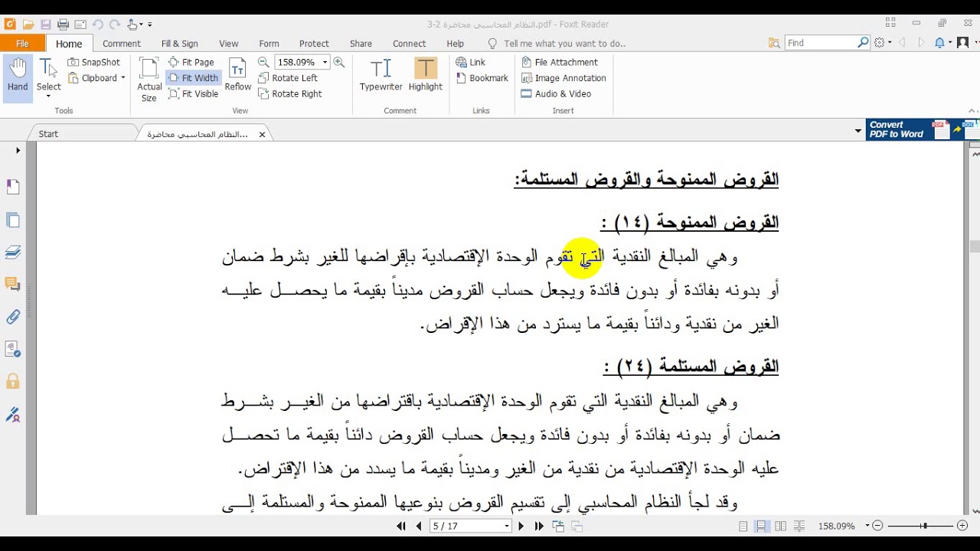This screenshot has width=980, height=551.
Task: Open the File menu
Action: pyautogui.click(x=22, y=44)
